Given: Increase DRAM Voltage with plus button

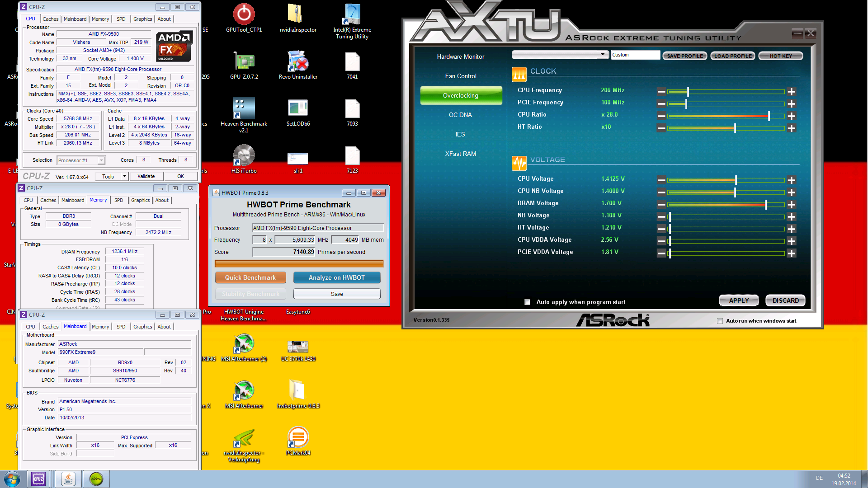Looking at the screenshot, I should tap(791, 205).
